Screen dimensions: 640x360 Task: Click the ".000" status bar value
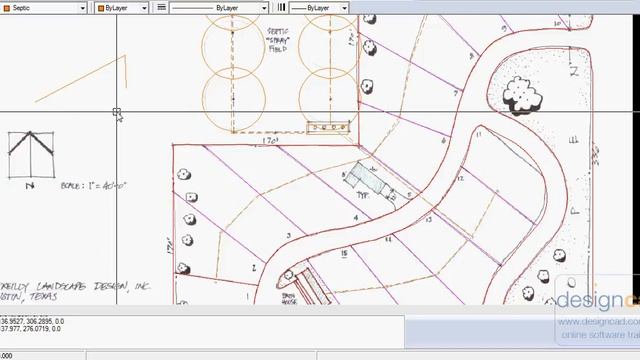(x=6, y=356)
